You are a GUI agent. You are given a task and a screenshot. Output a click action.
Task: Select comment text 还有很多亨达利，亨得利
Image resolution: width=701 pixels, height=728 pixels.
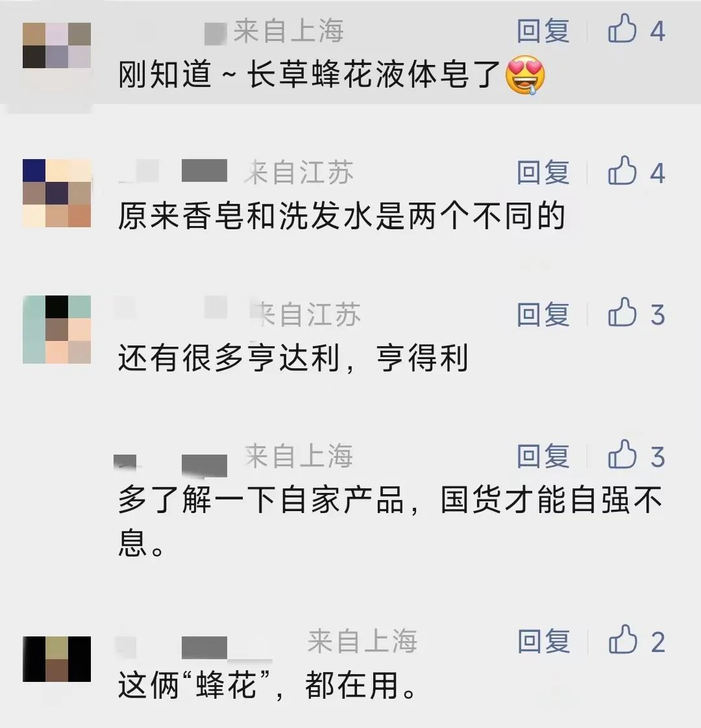point(293,358)
